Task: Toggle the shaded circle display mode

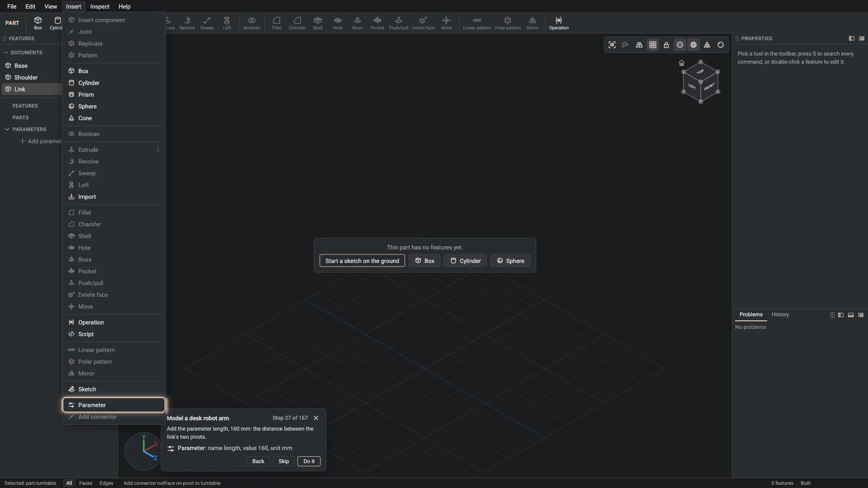Action: (680, 45)
